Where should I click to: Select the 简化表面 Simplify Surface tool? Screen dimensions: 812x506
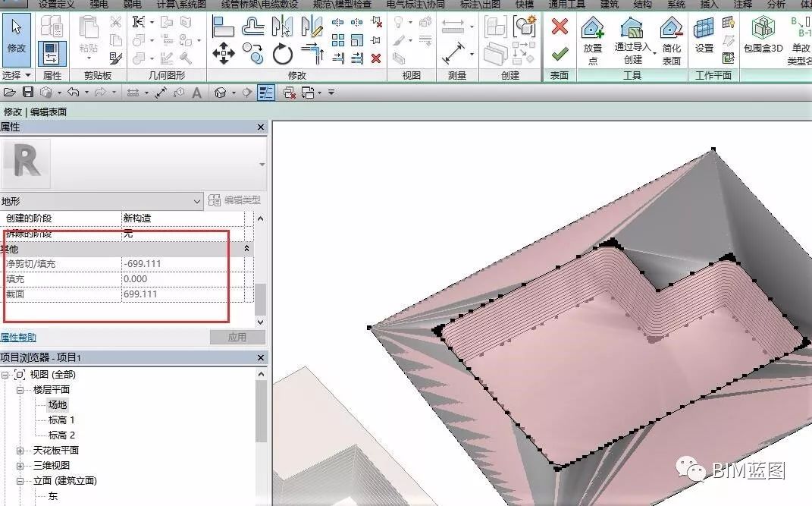pos(672,40)
